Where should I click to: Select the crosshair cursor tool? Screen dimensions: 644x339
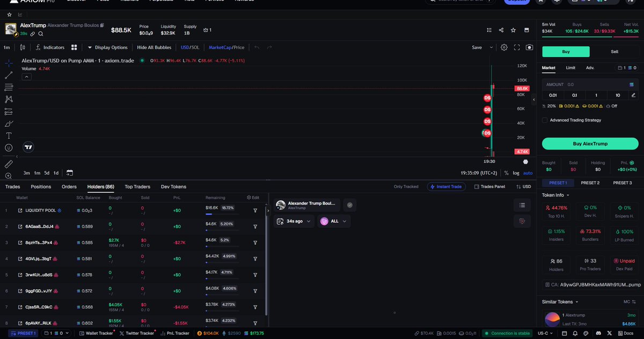(x=9, y=63)
